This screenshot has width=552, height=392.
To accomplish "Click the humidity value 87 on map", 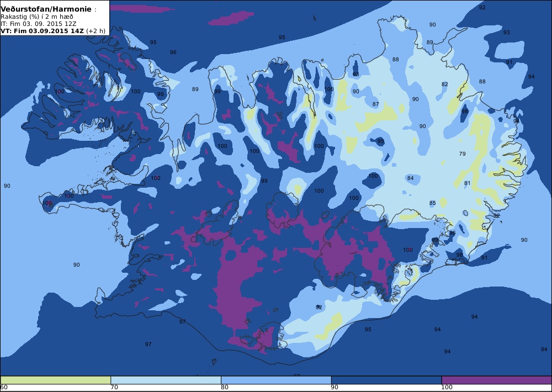I will 375,104.
